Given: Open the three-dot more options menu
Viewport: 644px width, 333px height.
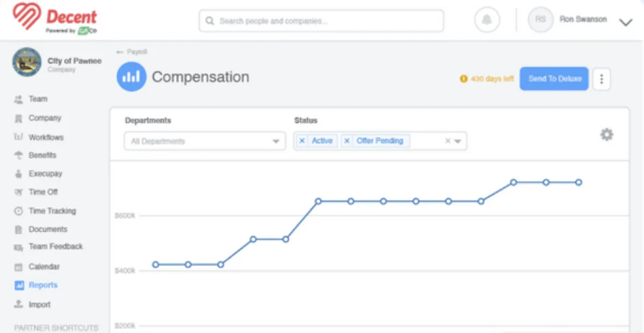Looking at the screenshot, I should click(x=602, y=79).
